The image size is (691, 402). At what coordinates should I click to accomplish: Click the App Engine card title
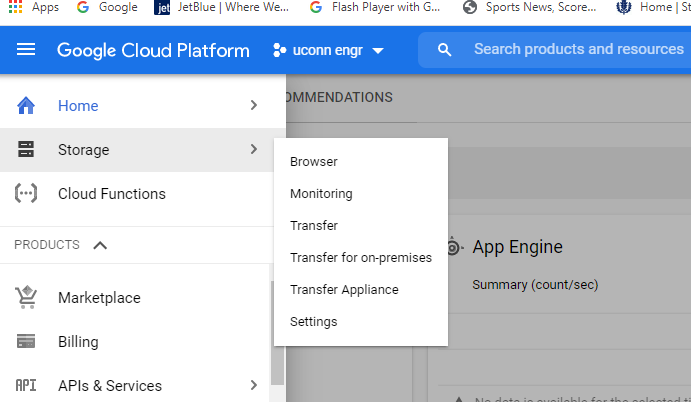click(x=517, y=247)
